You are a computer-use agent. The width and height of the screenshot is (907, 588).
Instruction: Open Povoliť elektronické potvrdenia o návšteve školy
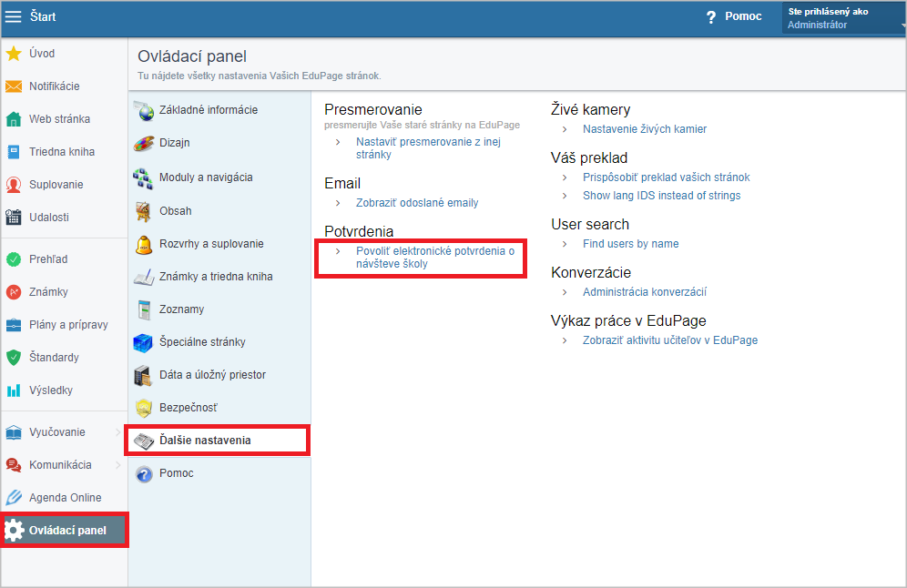click(x=435, y=258)
